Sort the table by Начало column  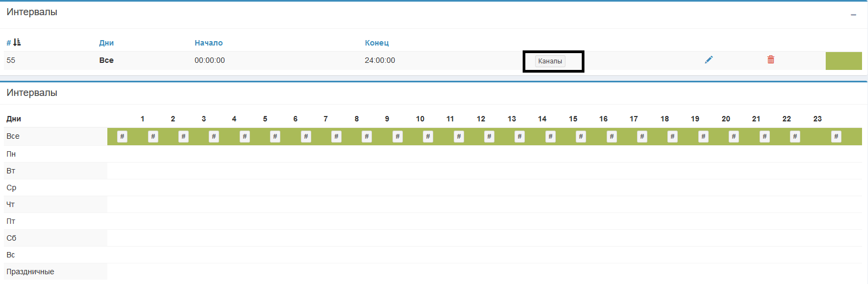[x=209, y=43]
